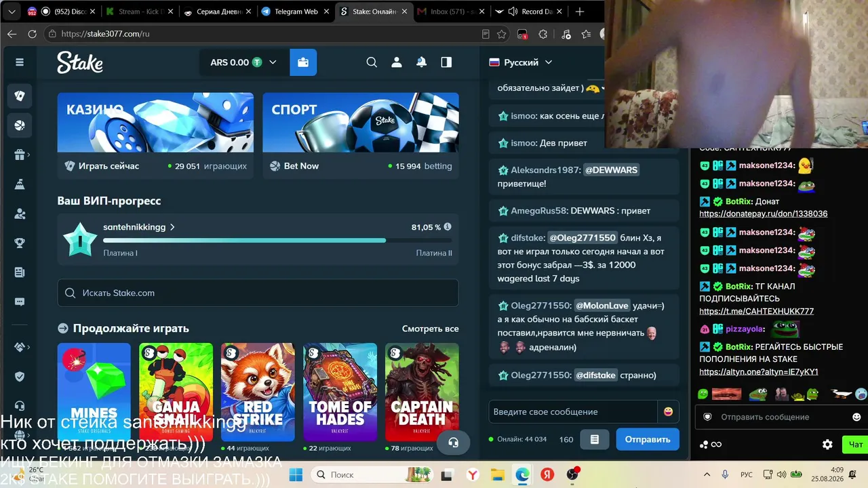Show VIP progress info next to 81,05 %
This screenshot has height=488, width=868.
447,227
